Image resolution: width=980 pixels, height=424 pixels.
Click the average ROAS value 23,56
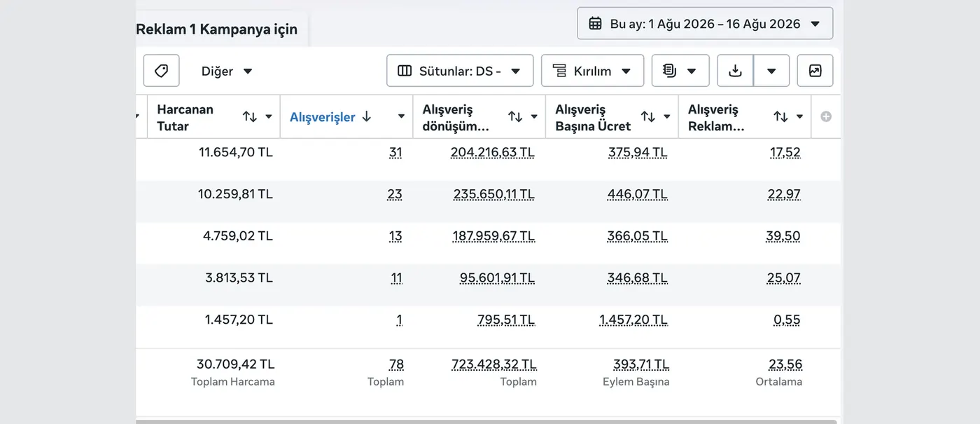[785, 364]
